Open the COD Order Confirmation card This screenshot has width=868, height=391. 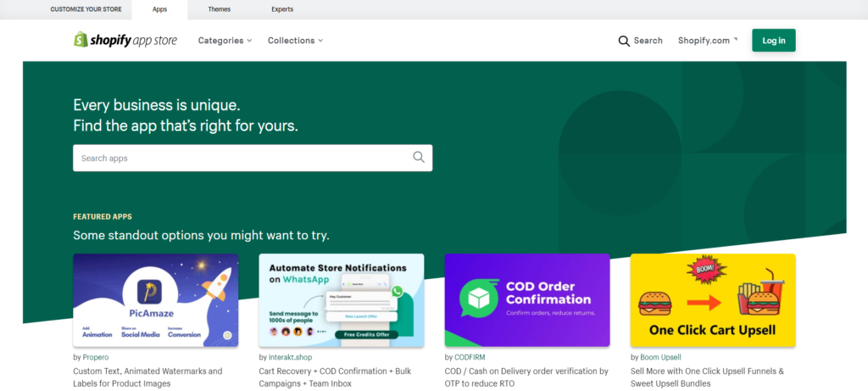tap(527, 300)
